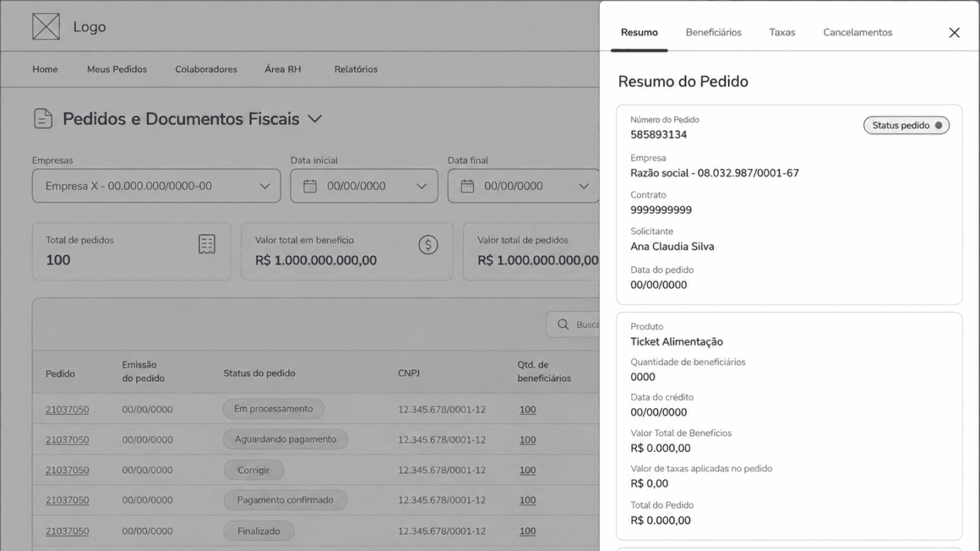Open the Empresas dropdown
This screenshot has width=980, height=551.
coord(156,186)
